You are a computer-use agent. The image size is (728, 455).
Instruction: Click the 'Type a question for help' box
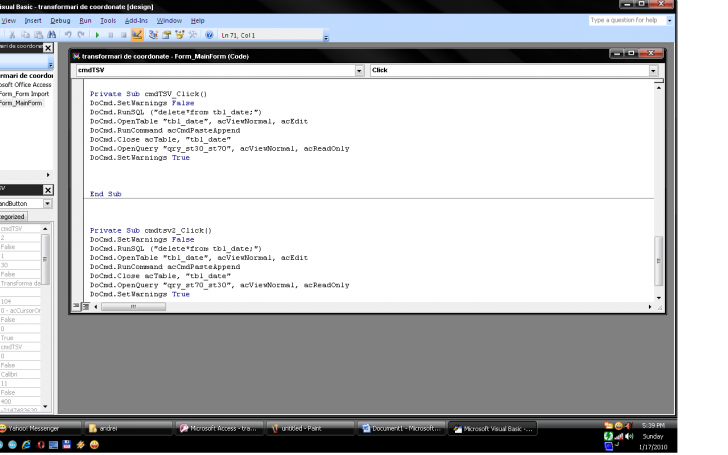(x=627, y=20)
